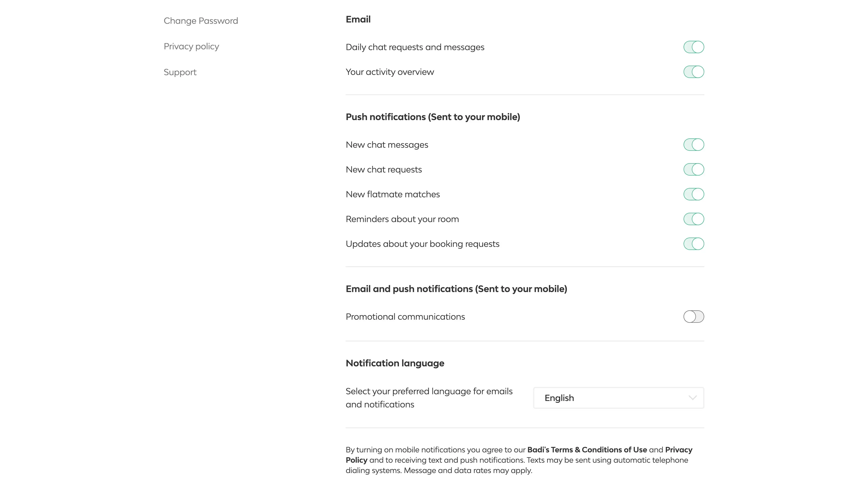
Task: Turn off New chat messages push notifications
Action: [693, 145]
